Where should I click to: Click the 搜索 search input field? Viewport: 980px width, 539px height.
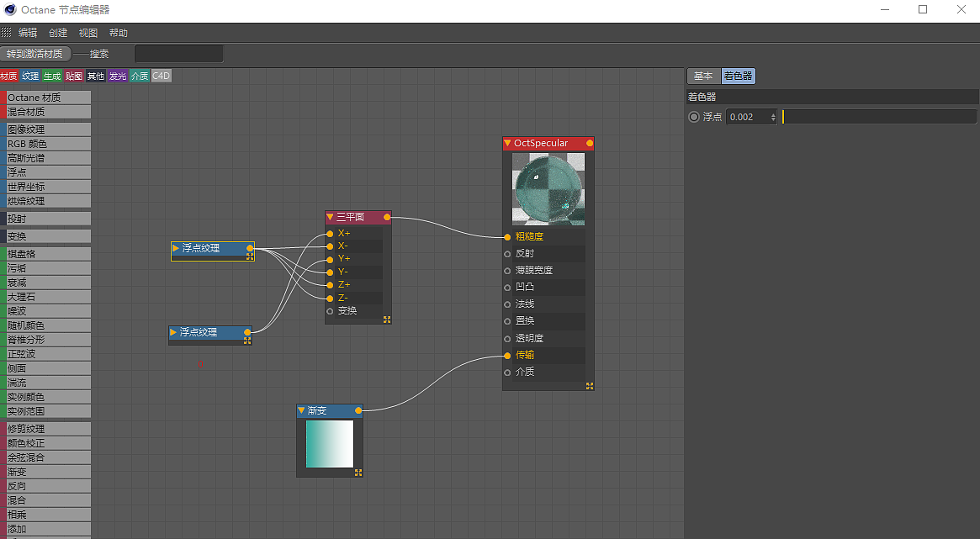tap(178, 54)
